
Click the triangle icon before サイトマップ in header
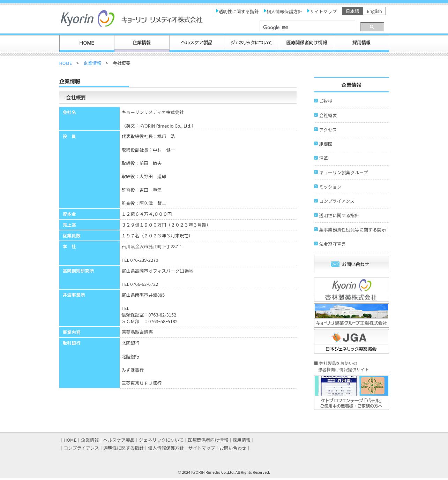pyautogui.click(x=308, y=11)
